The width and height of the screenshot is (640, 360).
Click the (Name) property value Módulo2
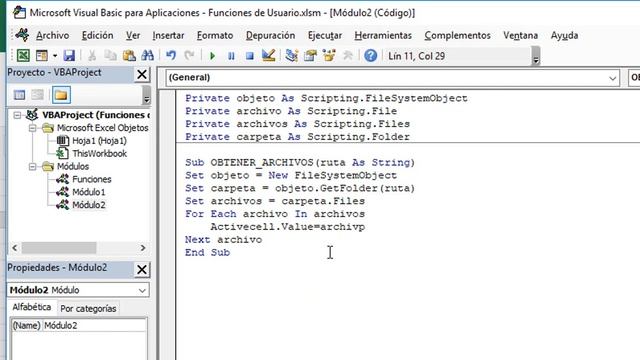click(x=95, y=325)
